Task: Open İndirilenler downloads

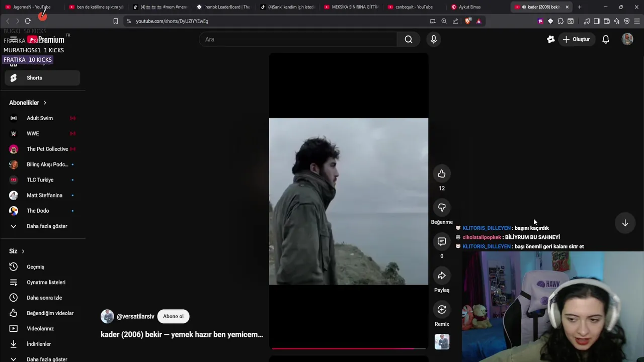Action: coord(42,344)
